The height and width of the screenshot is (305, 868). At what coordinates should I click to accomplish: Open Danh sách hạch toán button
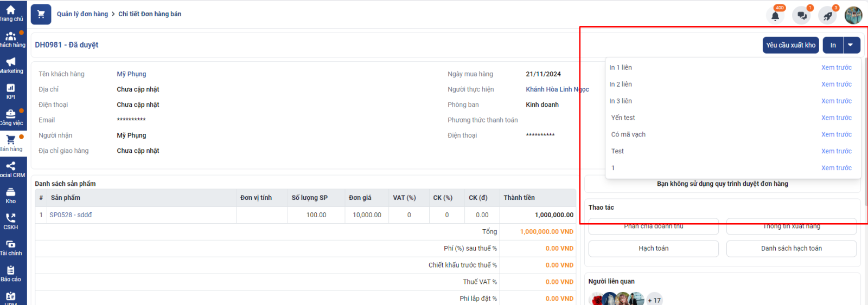pyautogui.click(x=791, y=249)
